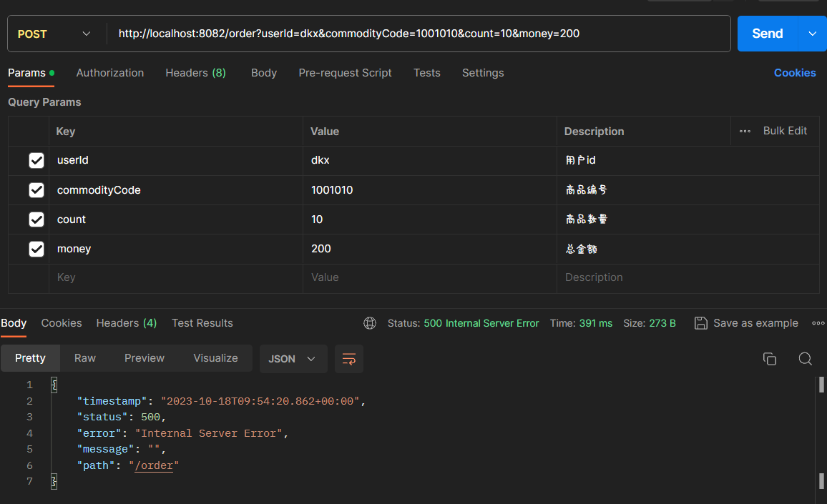Open the response Cookies tab
Screen dimensions: 827x504
(x=62, y=323)
